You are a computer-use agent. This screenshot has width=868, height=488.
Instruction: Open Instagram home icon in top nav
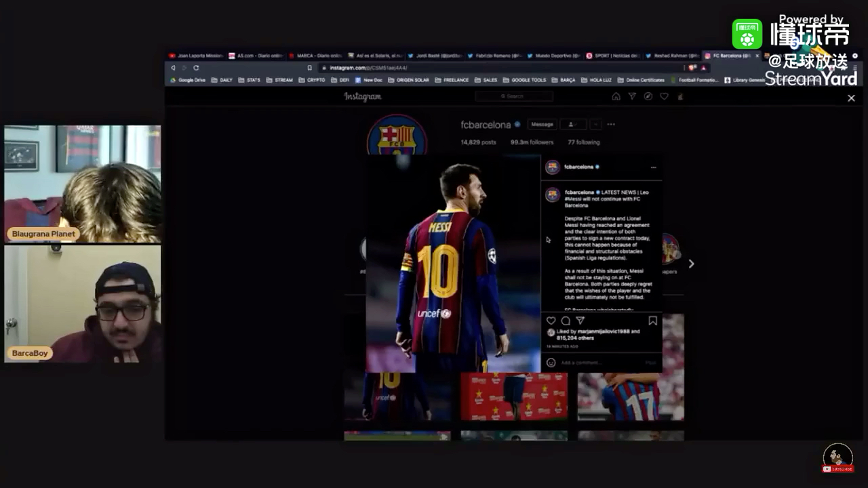pyautogui.click(x=616, y=96)
